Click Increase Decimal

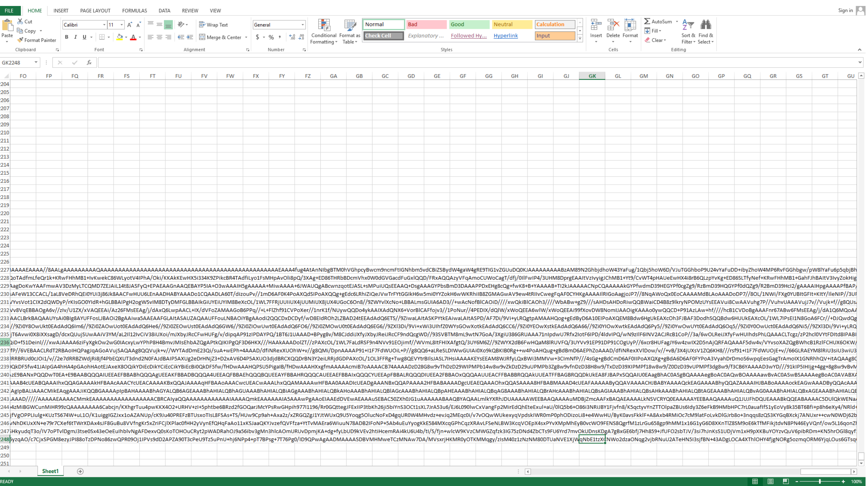click(x=292, y=37)
